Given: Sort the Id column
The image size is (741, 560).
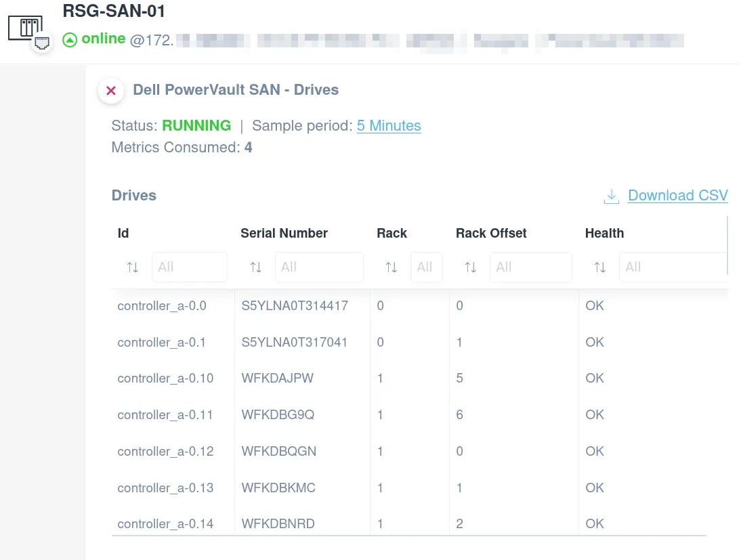Looking at the screenshot, I should [x=132, y=267].
